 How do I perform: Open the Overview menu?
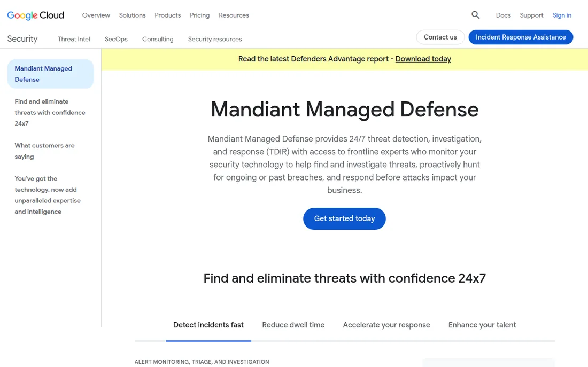(96, 15)
